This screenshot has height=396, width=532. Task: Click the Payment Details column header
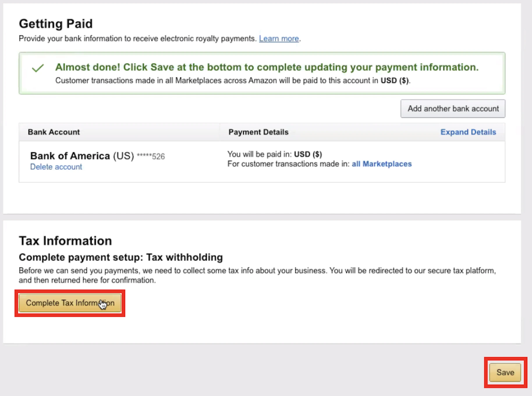258,132
